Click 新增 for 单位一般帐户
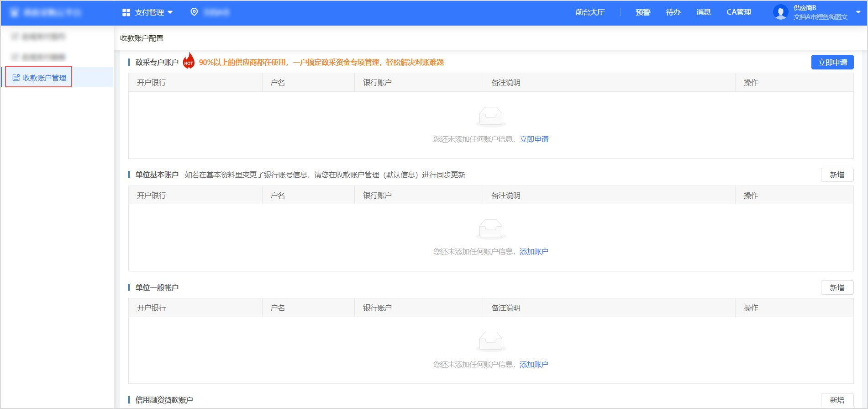The height and width of the screenshot is (409, 868). click(837, 287)
